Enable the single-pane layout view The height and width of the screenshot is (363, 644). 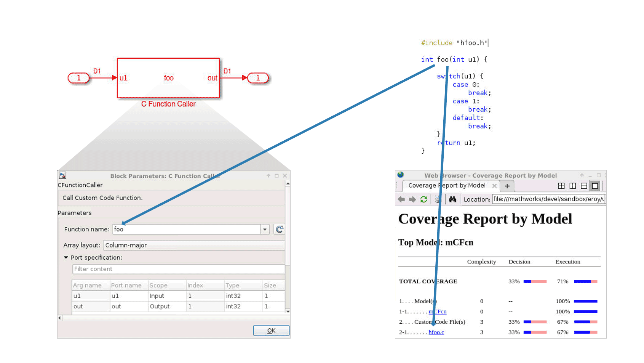coord(596,186)
